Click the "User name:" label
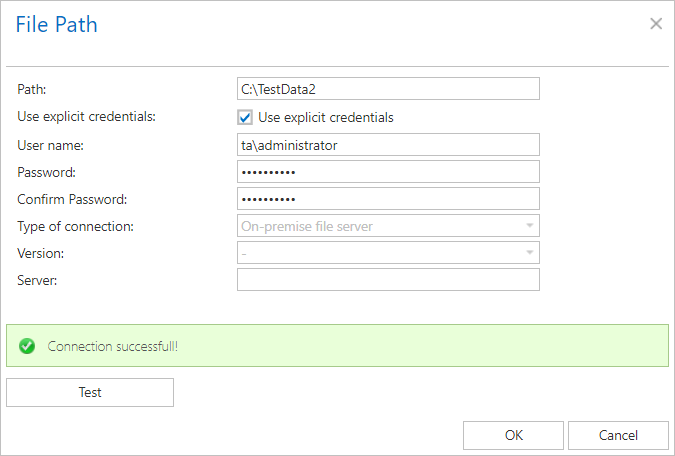The height and width of the screenshot is (456, 675). [x=49, y=145]
